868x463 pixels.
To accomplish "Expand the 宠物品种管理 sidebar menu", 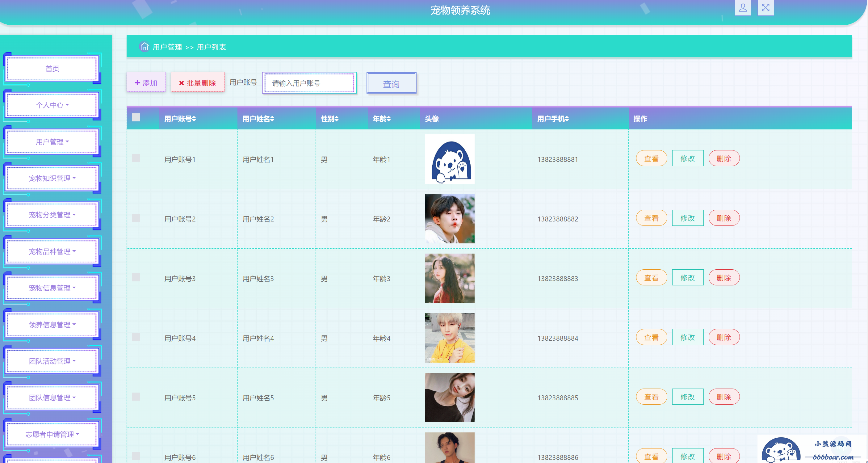I will click(52, 251).
